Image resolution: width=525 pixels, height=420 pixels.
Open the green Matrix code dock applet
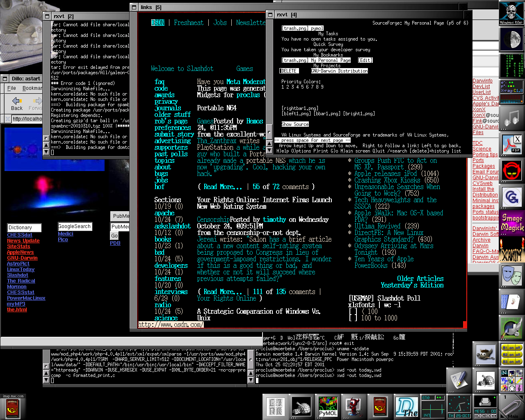(511, 66)
